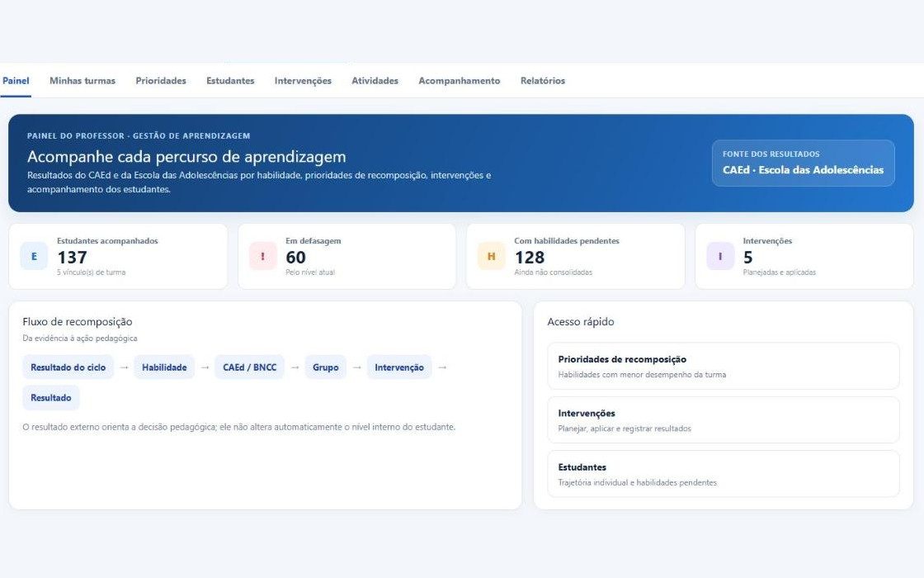Viewport: 924px width, 578px height.
Task: Click the orange H icon for habilidades pendentes
Action: (492, 256)
